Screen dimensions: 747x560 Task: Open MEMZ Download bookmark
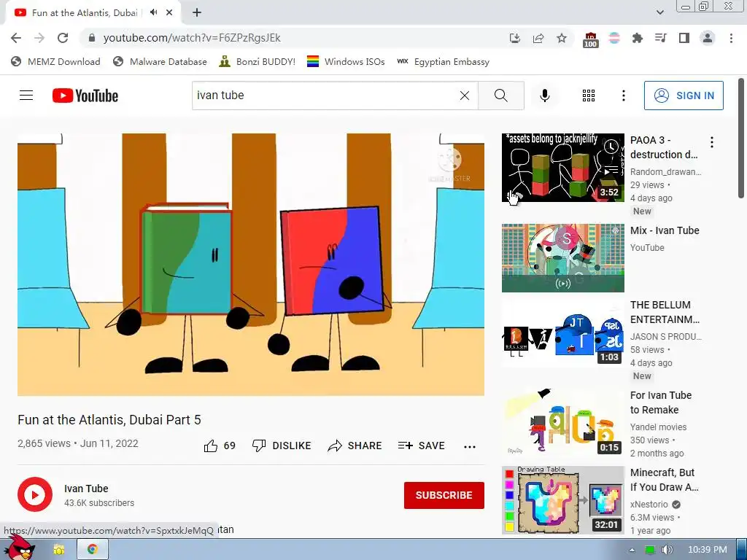(55, 62)
